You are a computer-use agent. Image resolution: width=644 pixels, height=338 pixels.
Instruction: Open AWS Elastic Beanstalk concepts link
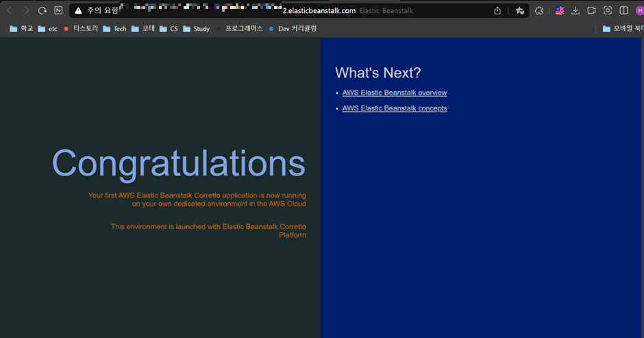click(395, 108)
